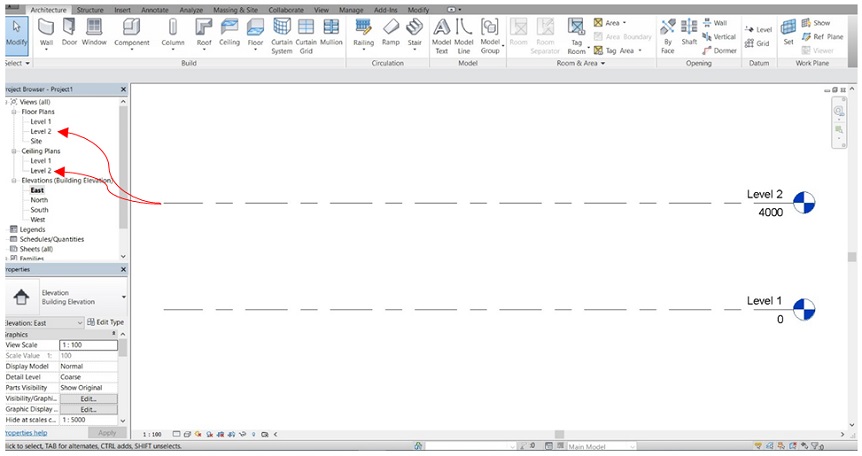Collapse the Ceiling Plans tree node

click(x=15, y=151)
